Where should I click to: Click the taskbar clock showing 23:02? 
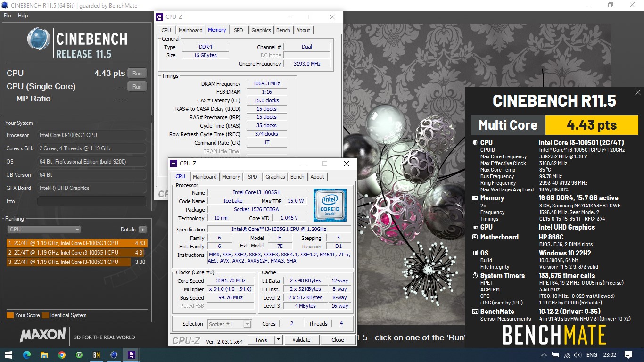click(x=611, y=355)
